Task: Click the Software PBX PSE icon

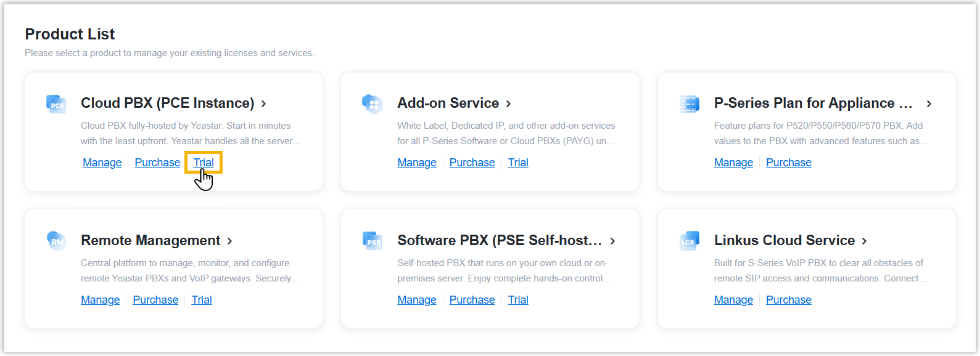Action: coord(373,240)
